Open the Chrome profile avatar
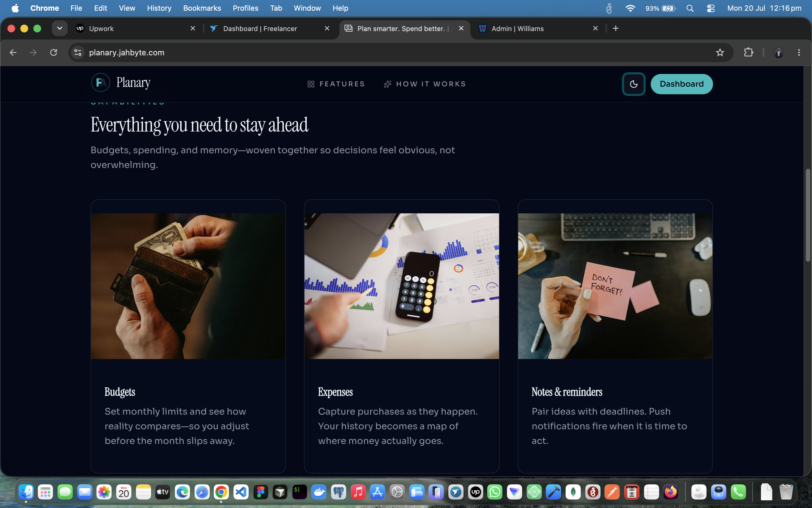Viewport: 812px width, 508px height. (x=779, y=53)
